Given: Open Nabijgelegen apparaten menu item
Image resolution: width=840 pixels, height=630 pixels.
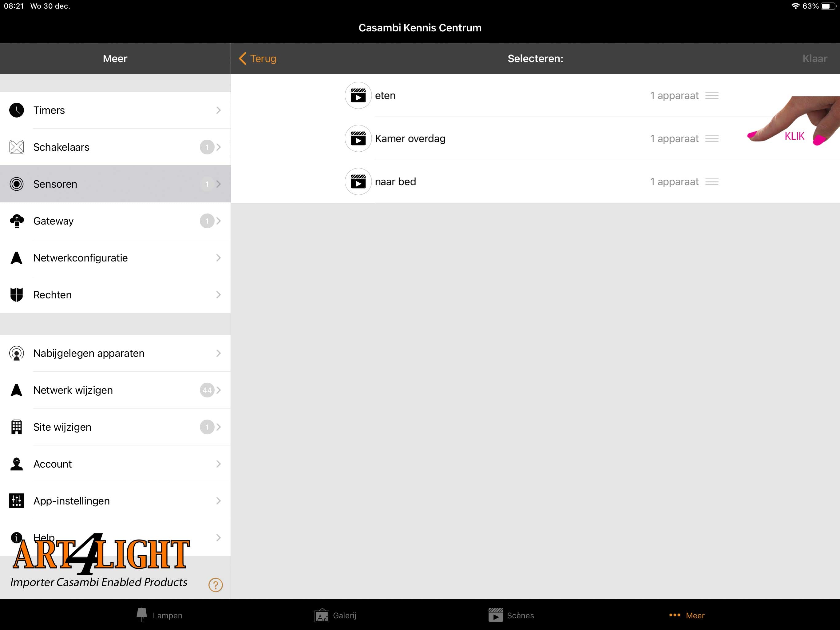Looking at the screenshot, I should [115, 353].
